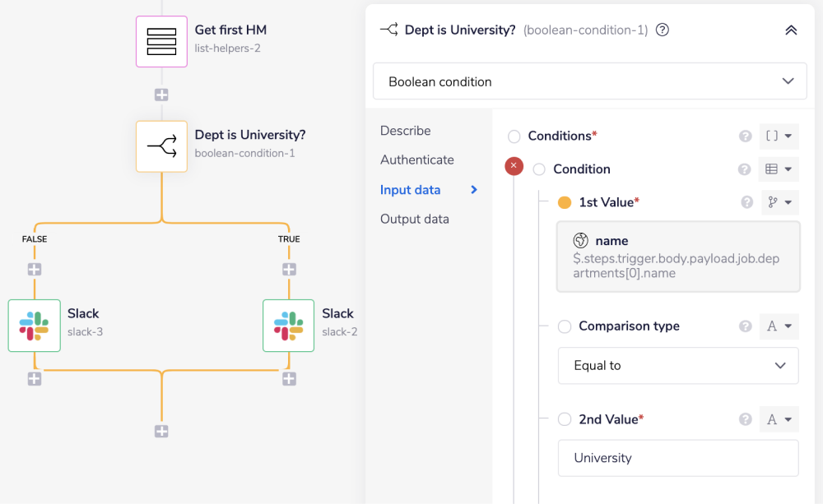Collapse the properties panel with double chevron

tap(791, 30)
